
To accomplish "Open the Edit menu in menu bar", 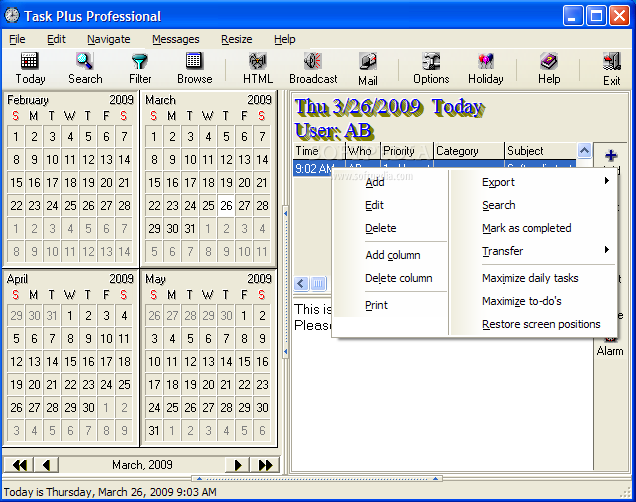I will coord(56,39).
